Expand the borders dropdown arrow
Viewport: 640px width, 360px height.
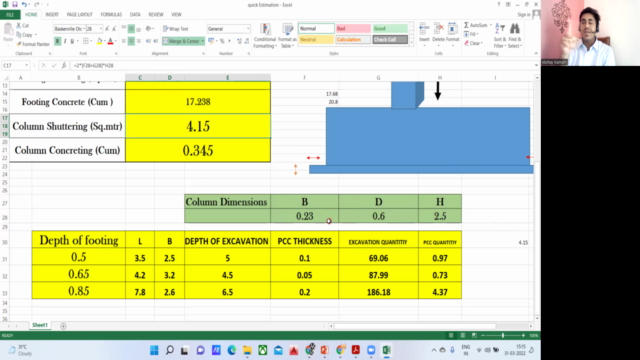90,41
